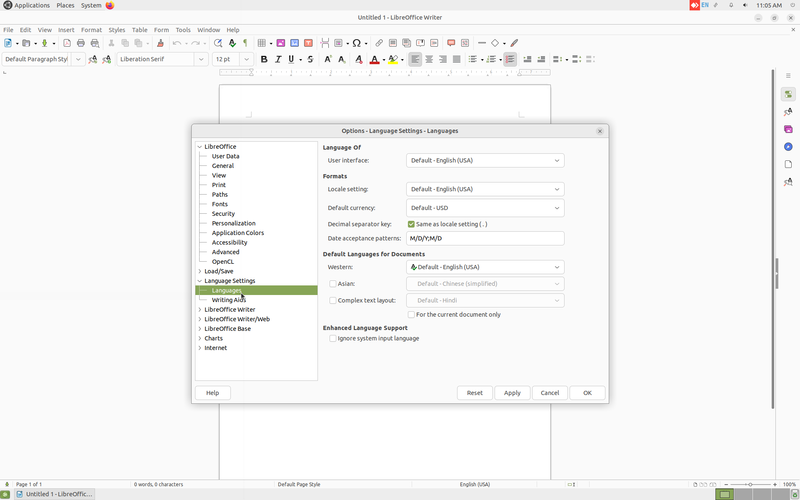Toggle Print Preview icon
The image size is (800, 500).
(x=95, y=43)
